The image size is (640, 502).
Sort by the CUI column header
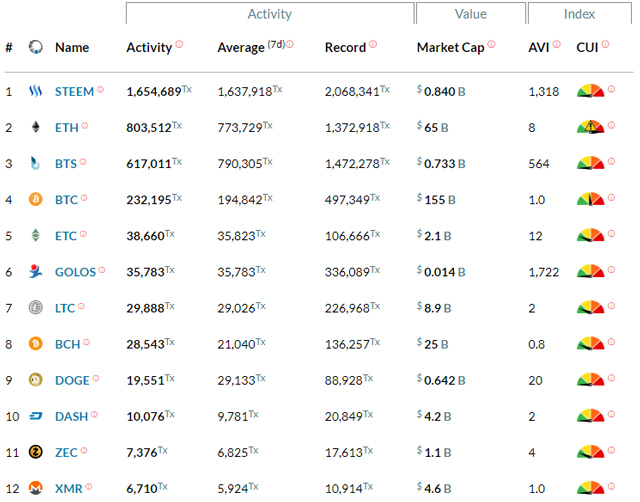(x=587, y=47)
